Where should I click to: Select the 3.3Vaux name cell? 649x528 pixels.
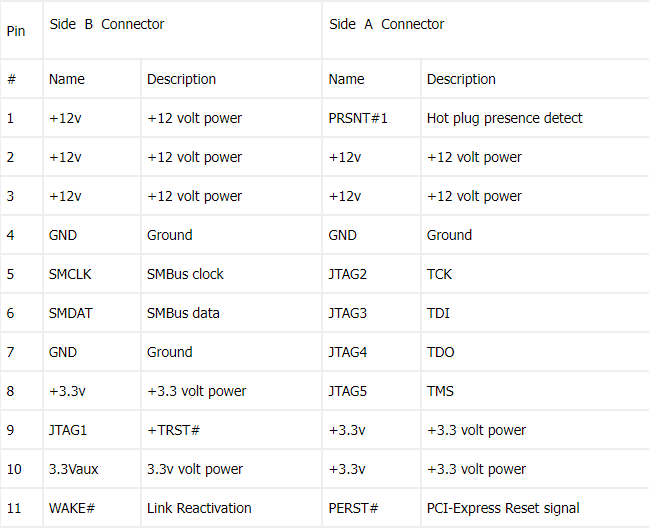(74, 469)
